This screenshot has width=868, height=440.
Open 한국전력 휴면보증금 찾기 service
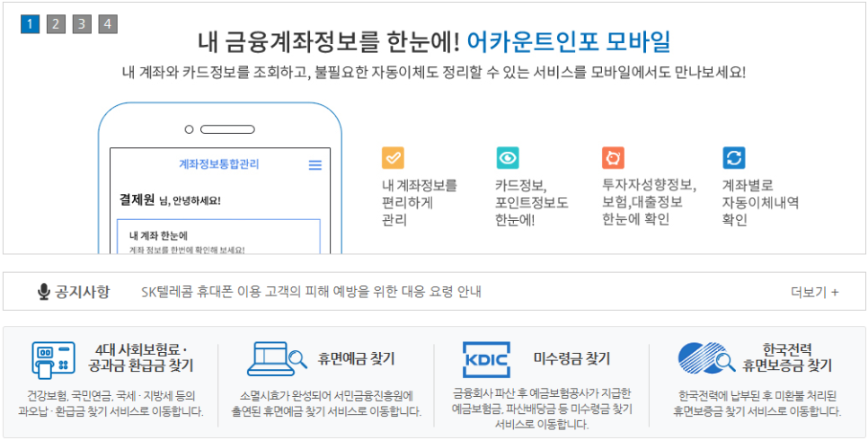[x=787, y=358]
